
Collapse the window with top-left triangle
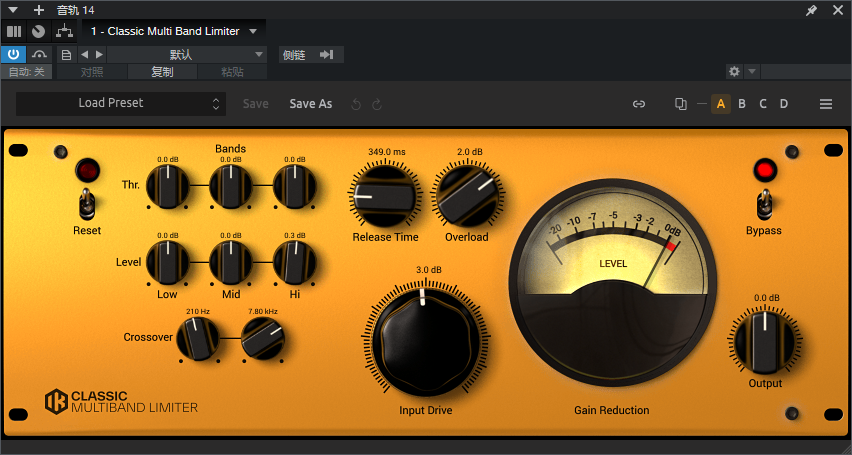pos(13,10)
